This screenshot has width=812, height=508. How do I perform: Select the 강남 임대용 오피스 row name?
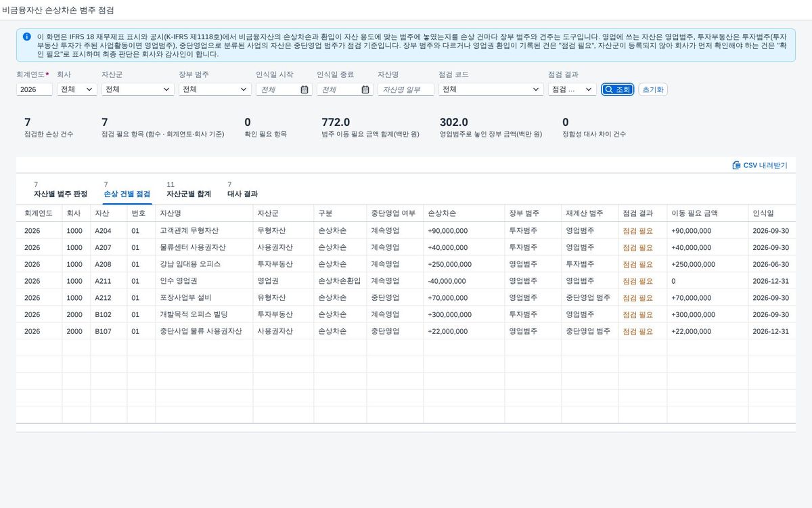190,264
